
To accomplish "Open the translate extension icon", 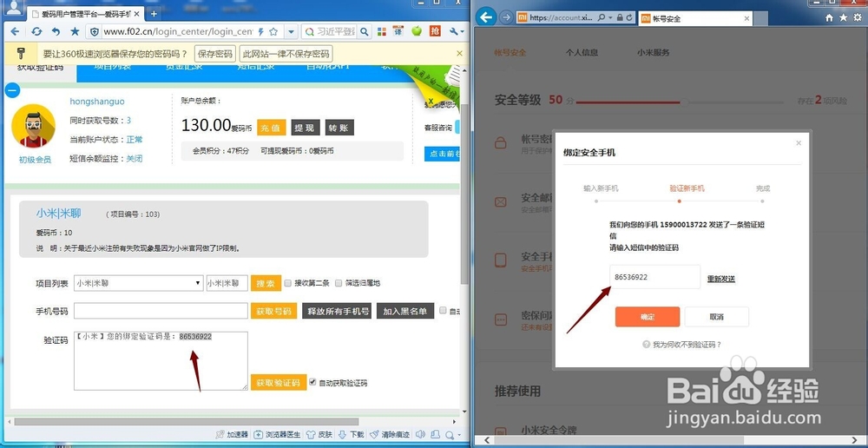I will tap(398, 31).
